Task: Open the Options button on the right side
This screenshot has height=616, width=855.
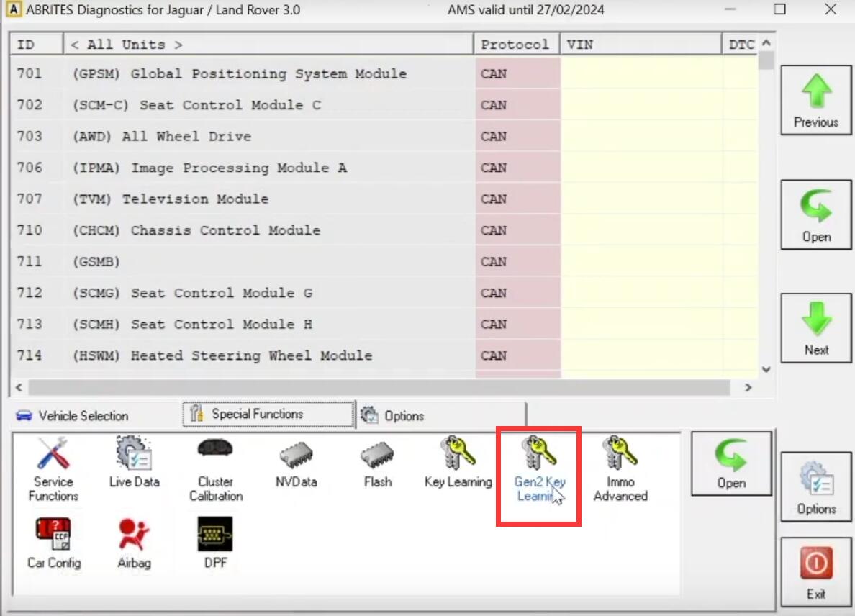Action: tap(815, 487)
